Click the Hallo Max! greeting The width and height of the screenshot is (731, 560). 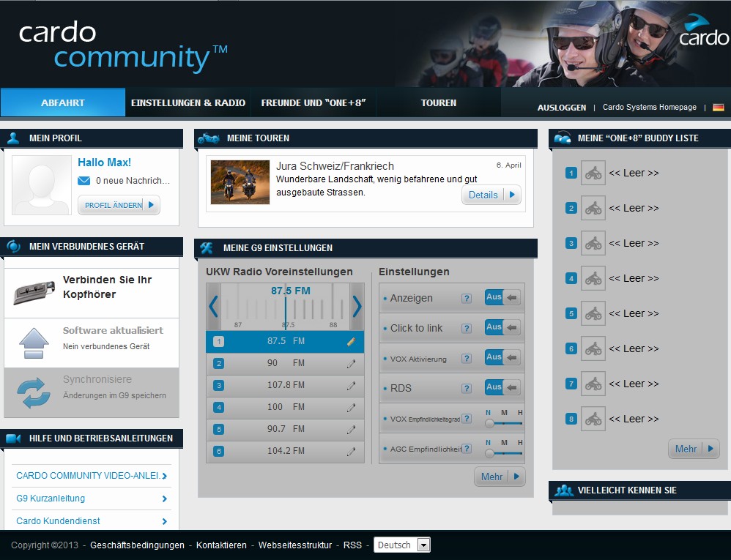pyautogui.click(x=105, y=162)
